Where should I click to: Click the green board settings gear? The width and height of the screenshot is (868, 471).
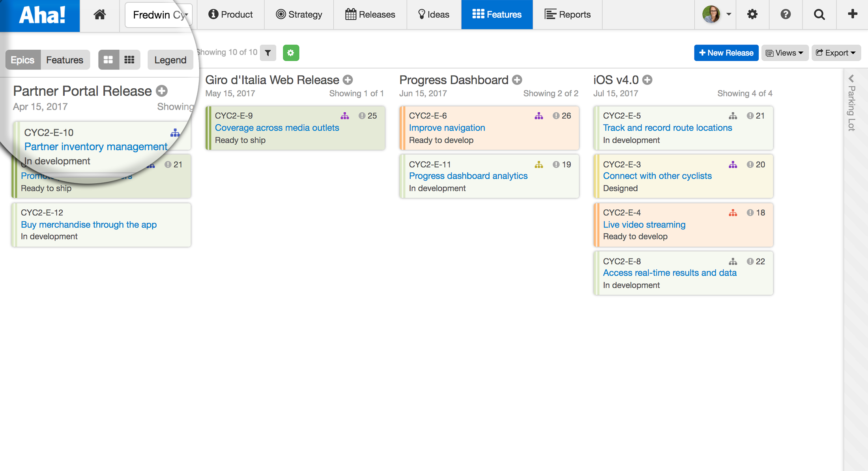coord(291,53)
